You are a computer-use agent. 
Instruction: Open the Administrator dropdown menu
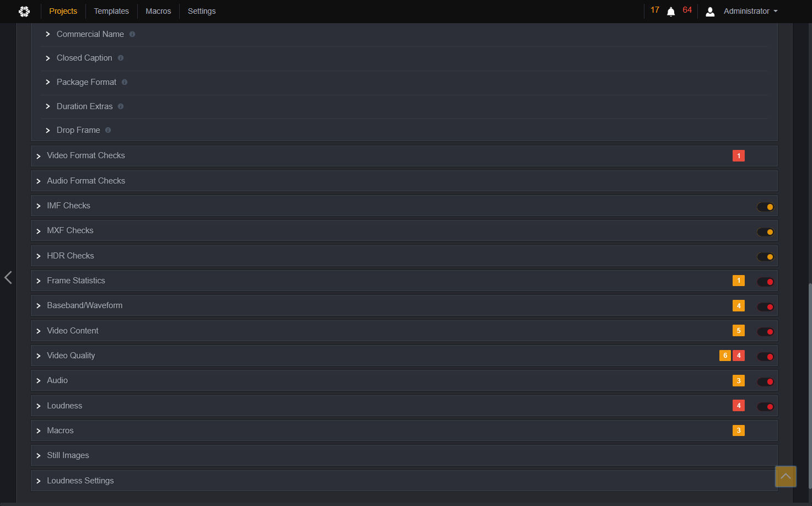750,11
